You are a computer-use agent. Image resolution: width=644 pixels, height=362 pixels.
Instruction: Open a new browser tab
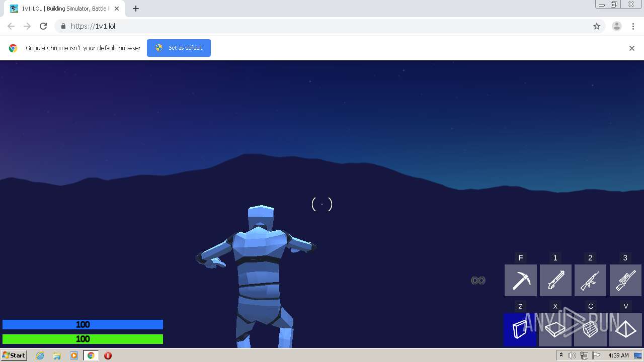[136, 9]
